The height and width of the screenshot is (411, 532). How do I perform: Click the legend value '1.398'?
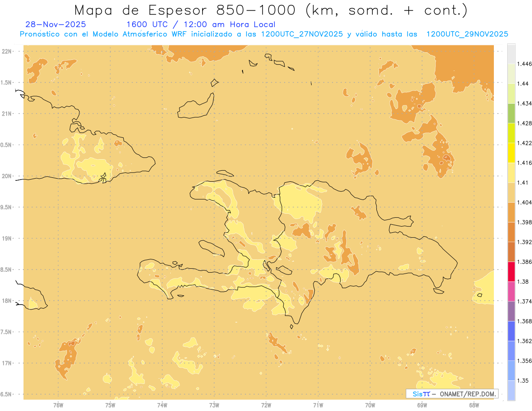click(x=524, y=222)
